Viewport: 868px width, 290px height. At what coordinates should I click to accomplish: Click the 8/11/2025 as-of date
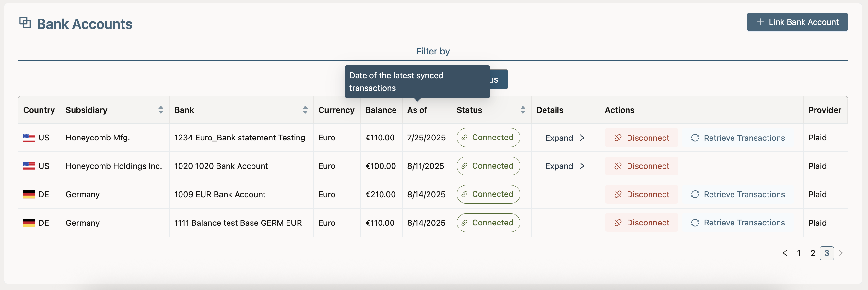click(x=426, y=166)
